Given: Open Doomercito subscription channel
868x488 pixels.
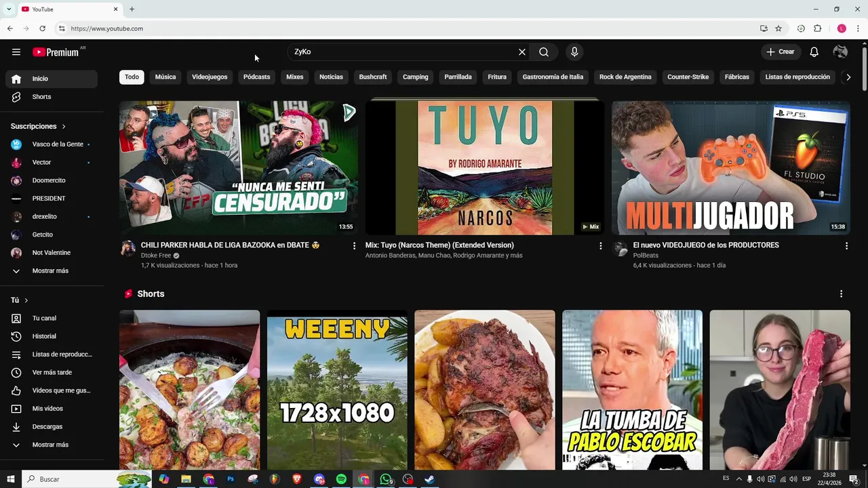Looking at the screenshot, I should pos(52,180).
